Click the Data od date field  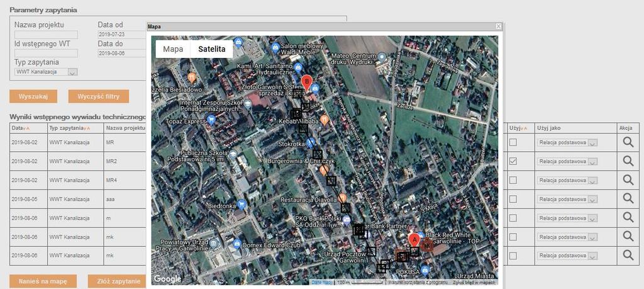point(122,35)
